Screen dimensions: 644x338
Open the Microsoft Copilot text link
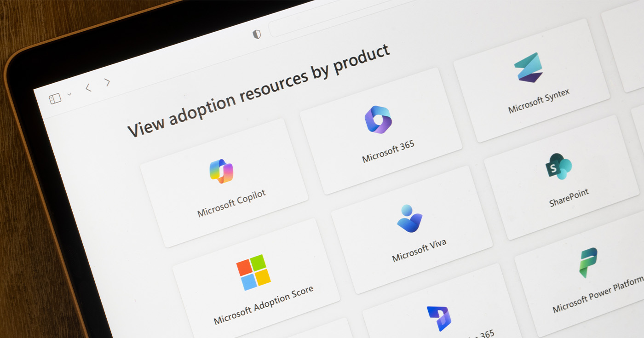pyautogui.click(x=231, y=204)
